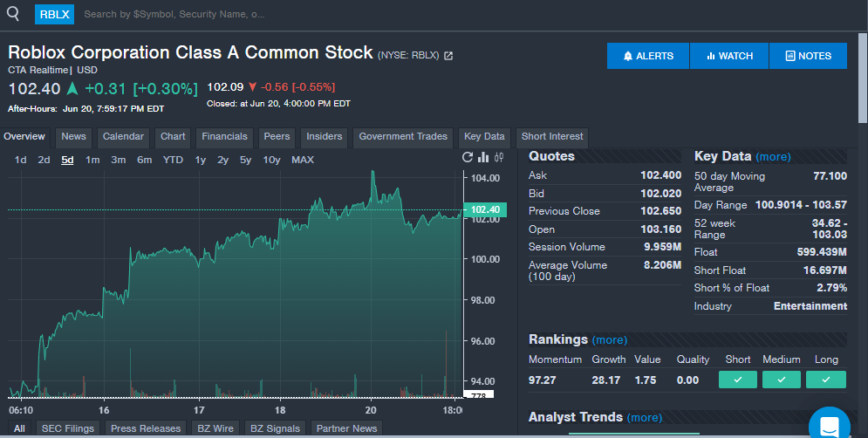Open the chat support bubble icon
Screen dimensions: 868x438
[x=830, y=424]
